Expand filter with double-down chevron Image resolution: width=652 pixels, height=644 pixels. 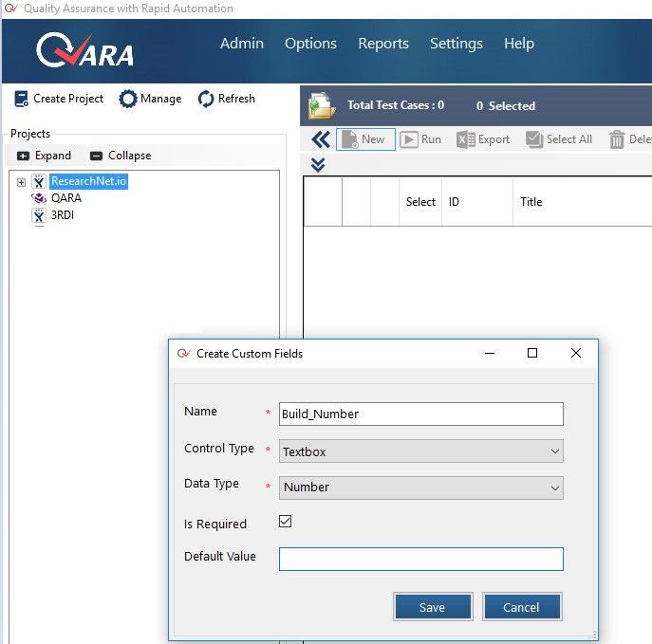coord(318,165)
